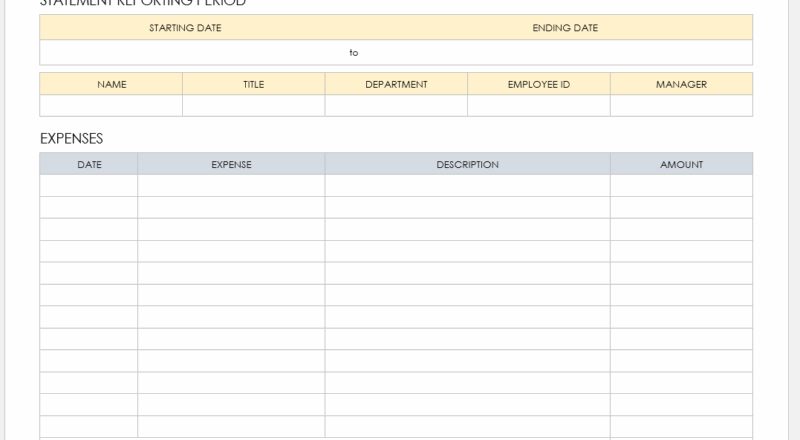Click the first row cell under DESCRIPTION
The height and width of the screenshot is (440, 800).
(467, 186)
